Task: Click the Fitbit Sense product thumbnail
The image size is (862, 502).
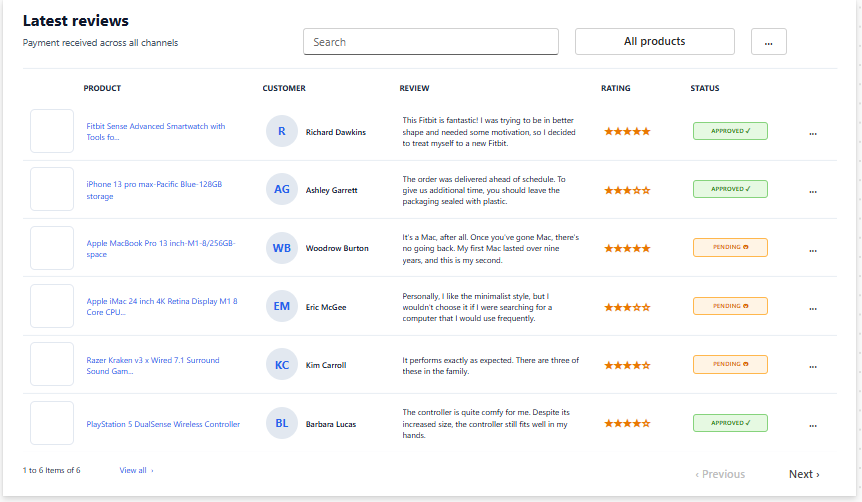Action: [52, 131]
